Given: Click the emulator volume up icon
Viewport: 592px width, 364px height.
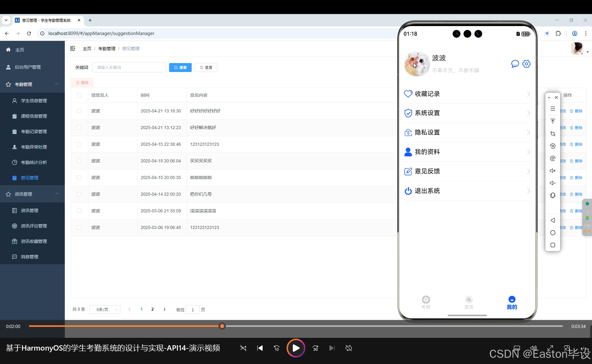Looking at the screenshot, I should tap(553, 171).
